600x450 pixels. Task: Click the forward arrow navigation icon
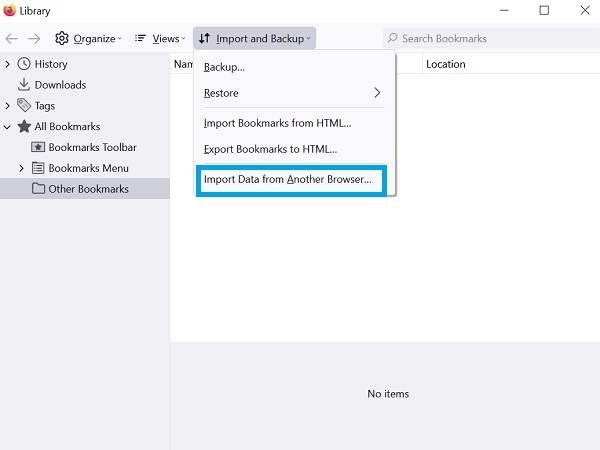coord(34,39)
